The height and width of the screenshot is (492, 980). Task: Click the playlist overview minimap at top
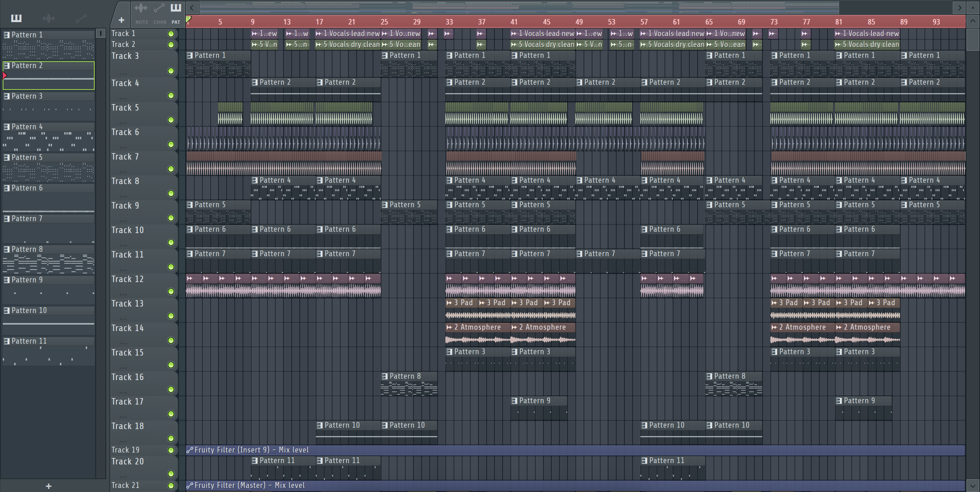pyautogui.click(x=519, y=7)
